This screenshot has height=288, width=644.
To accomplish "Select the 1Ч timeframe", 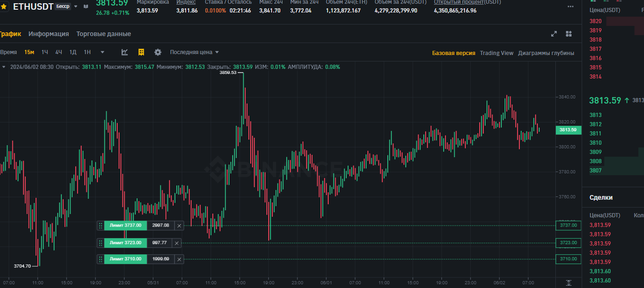I will (45, 52).
